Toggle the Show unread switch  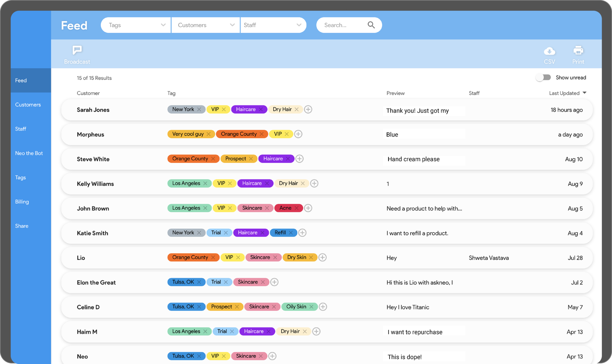pos(543,77)
